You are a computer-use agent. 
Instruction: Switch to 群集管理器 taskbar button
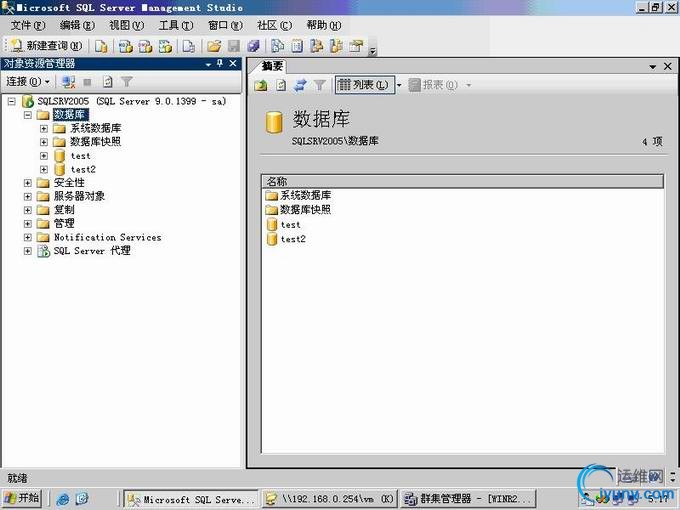[x=468, y=499]
